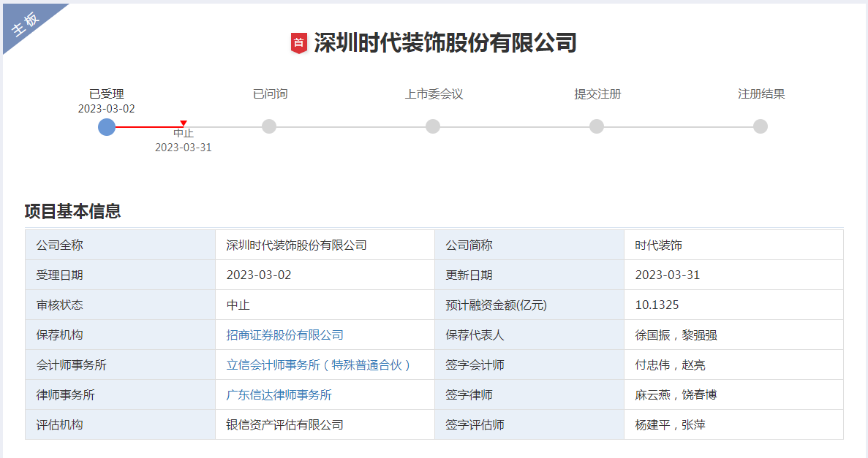This screenshot has height=458, width=868.
Task: Click the 项目基本信息 section heading
Action: tap(72, 212)
